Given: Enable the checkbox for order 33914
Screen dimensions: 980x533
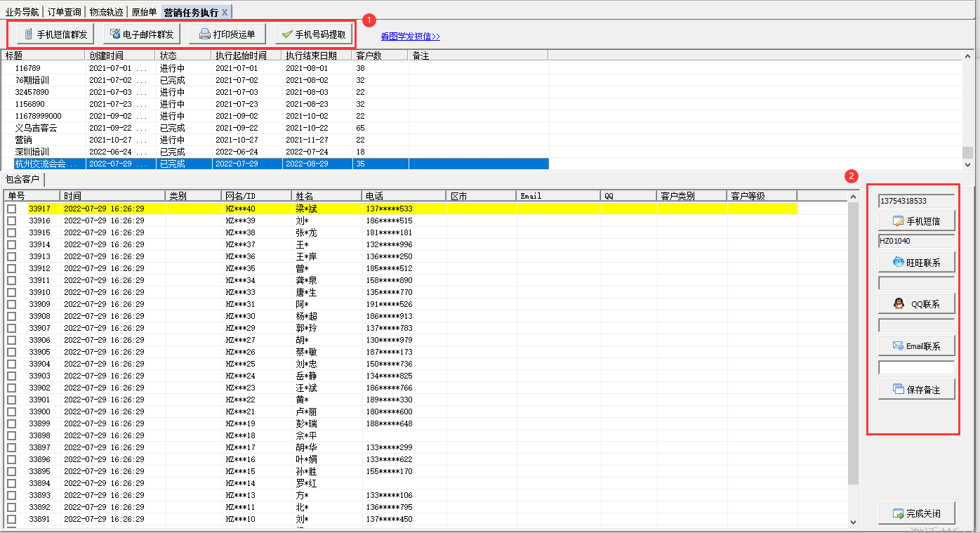Looking at the screenshot, I should point(12,244).
